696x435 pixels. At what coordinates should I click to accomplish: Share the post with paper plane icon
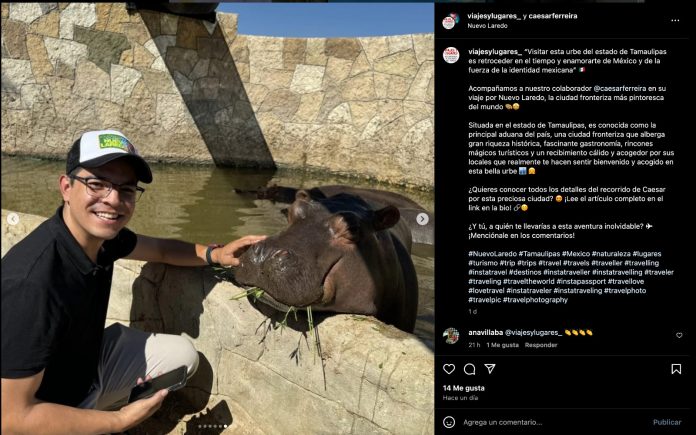pos(490,369)
